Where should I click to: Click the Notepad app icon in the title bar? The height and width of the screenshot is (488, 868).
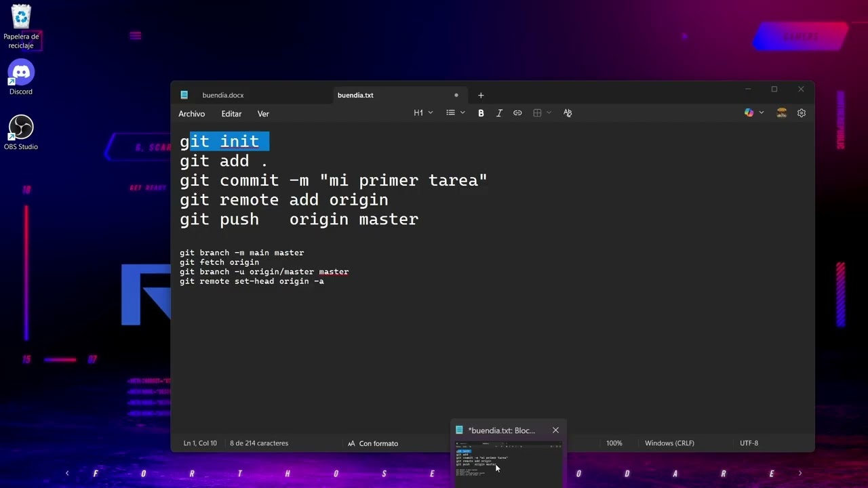click(x=184, y=96)
